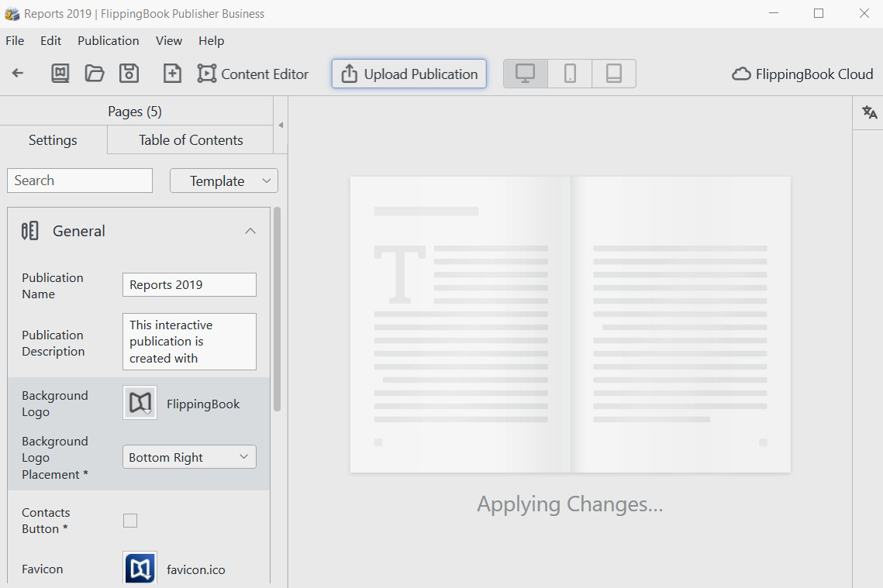This screenshot has width=883, height=588.
Task: Select the Settings tab
Action: [x=53, y=140]
